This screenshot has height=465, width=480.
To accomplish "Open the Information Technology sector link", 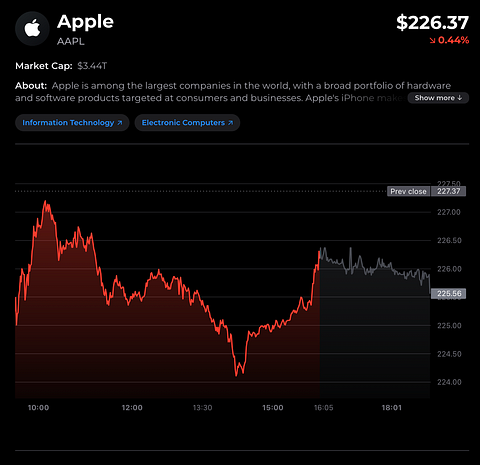I will pyautogui.click(x=72, y=123).
